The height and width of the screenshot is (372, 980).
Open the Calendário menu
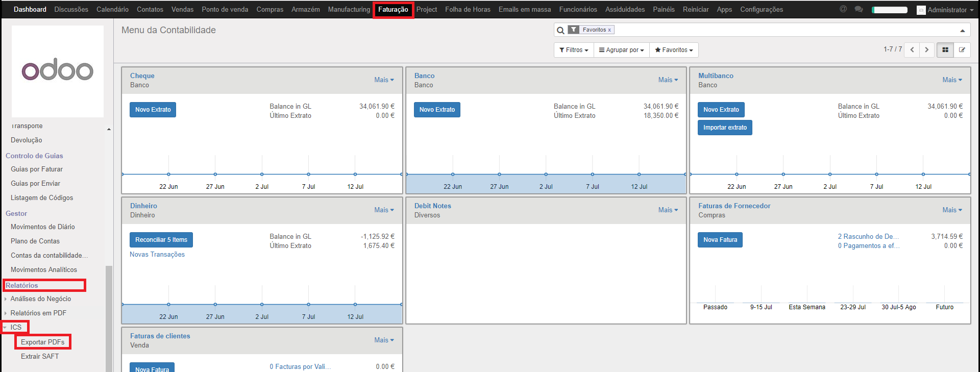pyautogui.click(x=112, y=9)
